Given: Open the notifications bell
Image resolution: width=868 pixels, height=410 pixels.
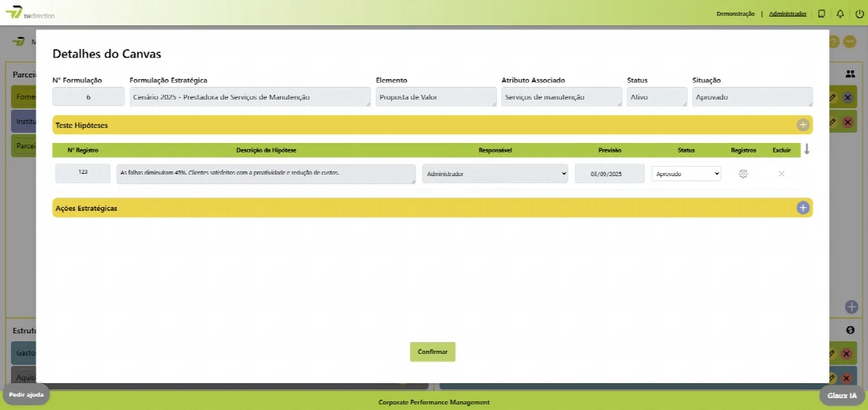Looking at the screenshot, I should click(840, 14).
